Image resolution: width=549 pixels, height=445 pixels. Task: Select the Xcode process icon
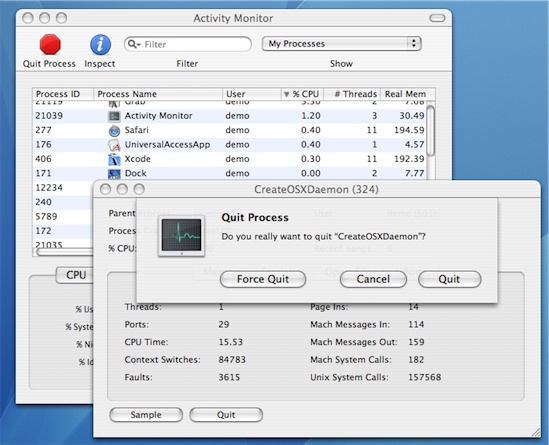click(x=114, y=159)
